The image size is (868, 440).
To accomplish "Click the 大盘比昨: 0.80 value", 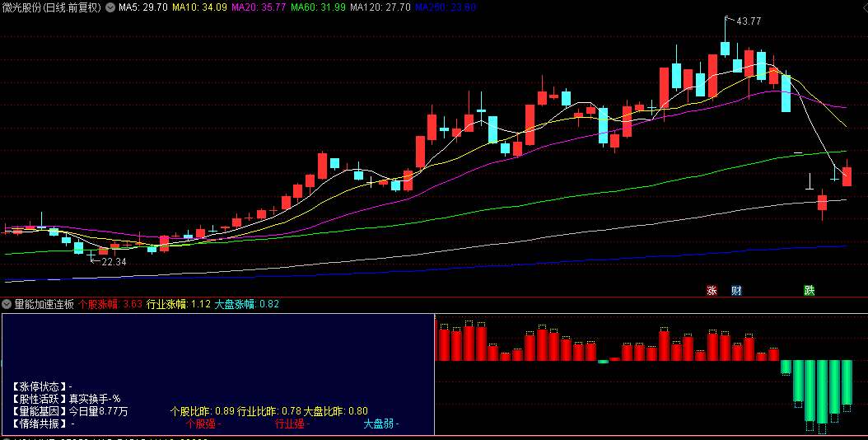I will (335, 411).
